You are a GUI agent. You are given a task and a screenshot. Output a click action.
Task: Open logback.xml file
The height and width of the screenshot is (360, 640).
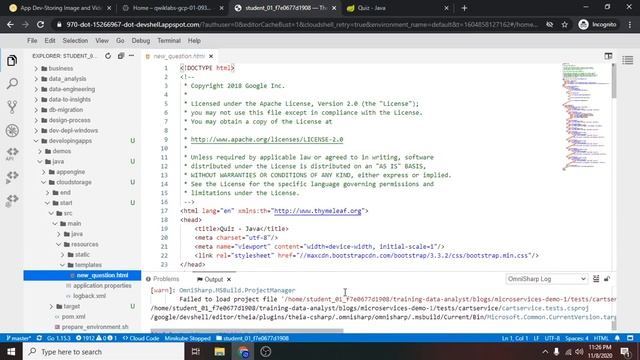click(89, 296)
